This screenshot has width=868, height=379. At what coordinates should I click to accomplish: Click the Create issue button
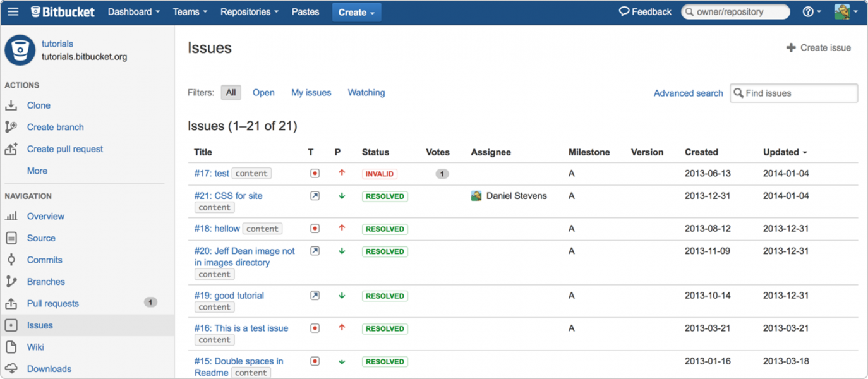click(x=818, y=47)
